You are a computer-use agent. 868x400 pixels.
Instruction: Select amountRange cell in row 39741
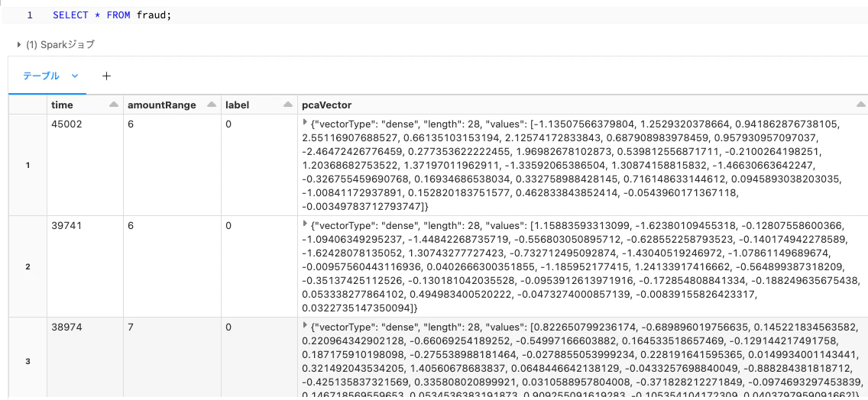171,266
